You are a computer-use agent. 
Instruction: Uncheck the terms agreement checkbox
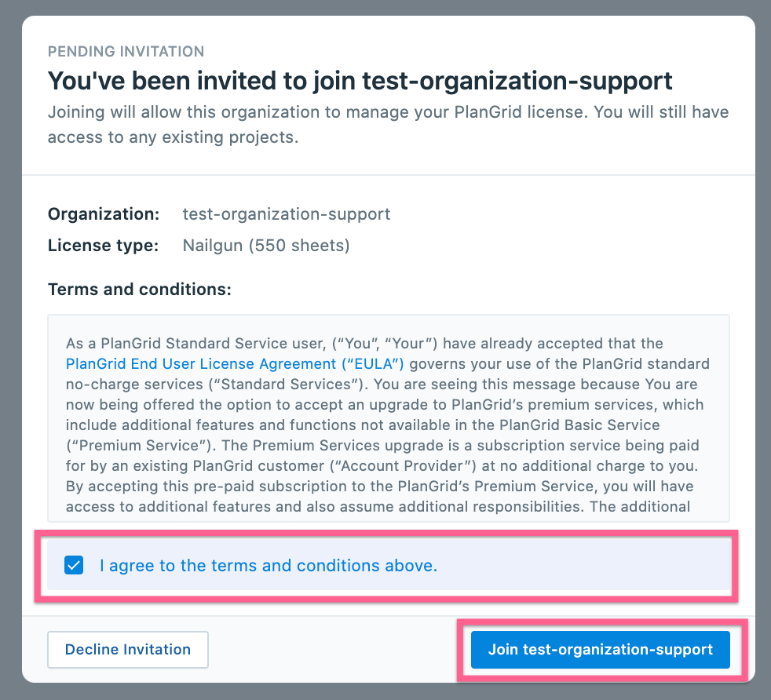click(75, 565)
